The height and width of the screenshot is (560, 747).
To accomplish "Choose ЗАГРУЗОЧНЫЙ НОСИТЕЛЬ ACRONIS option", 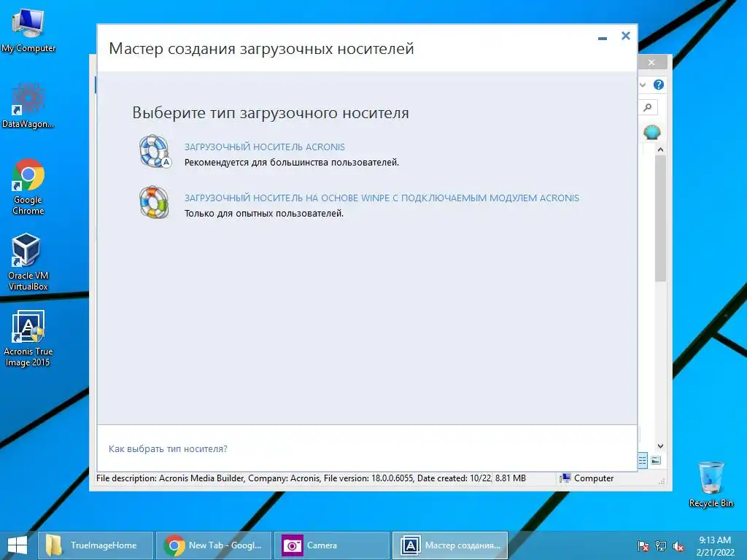I will [264, 147].
